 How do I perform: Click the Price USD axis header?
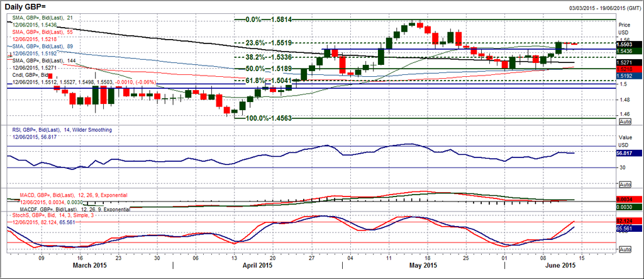click(624, 28)
